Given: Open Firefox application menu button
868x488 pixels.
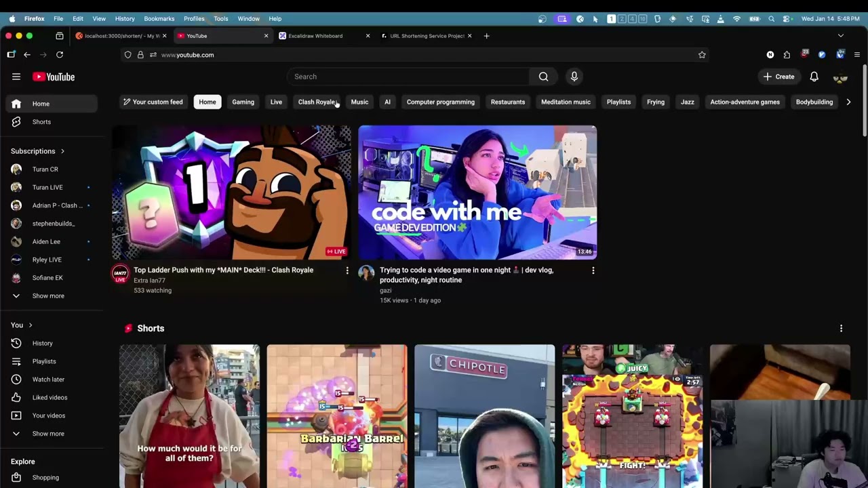Looking at the screenshot, I should [x=857, y=55].
